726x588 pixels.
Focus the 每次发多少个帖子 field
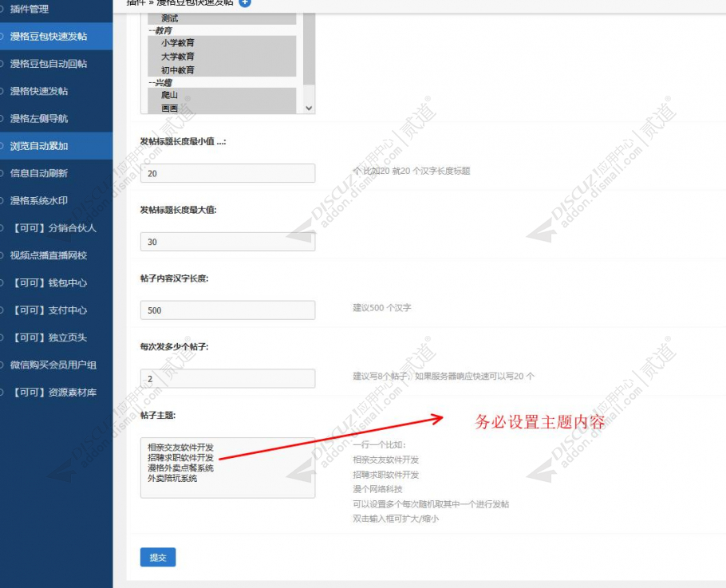pos(228,379)
